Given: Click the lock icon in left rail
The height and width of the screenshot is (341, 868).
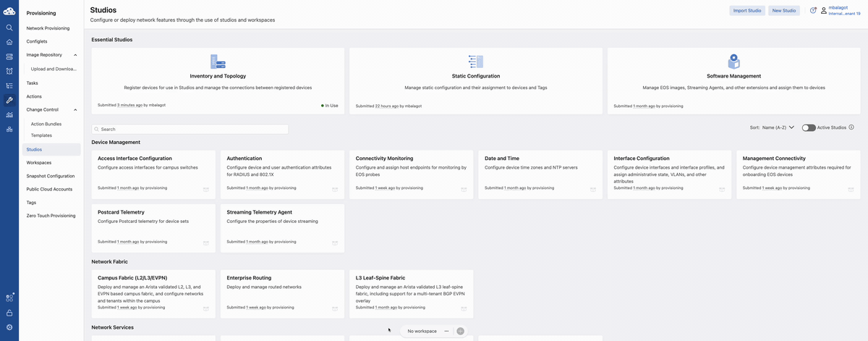Looking at the screenshot, I should tap(9, 313).
